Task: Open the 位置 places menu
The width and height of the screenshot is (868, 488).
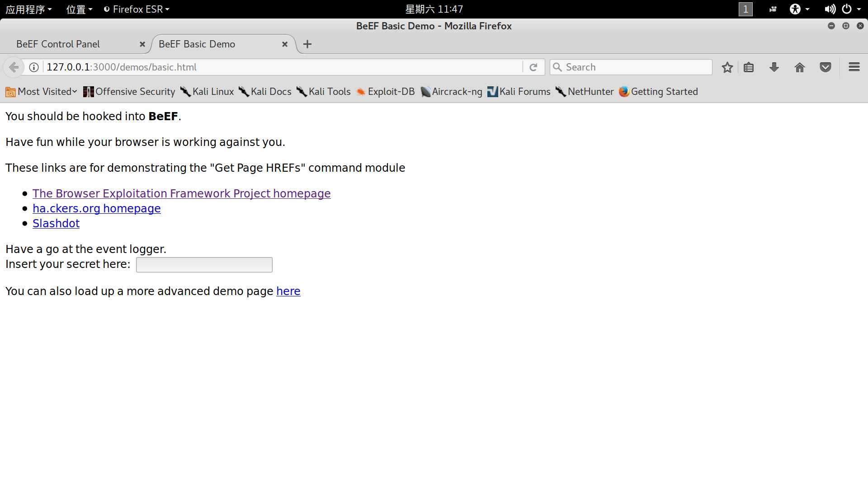Action: (x=79, y=9)
